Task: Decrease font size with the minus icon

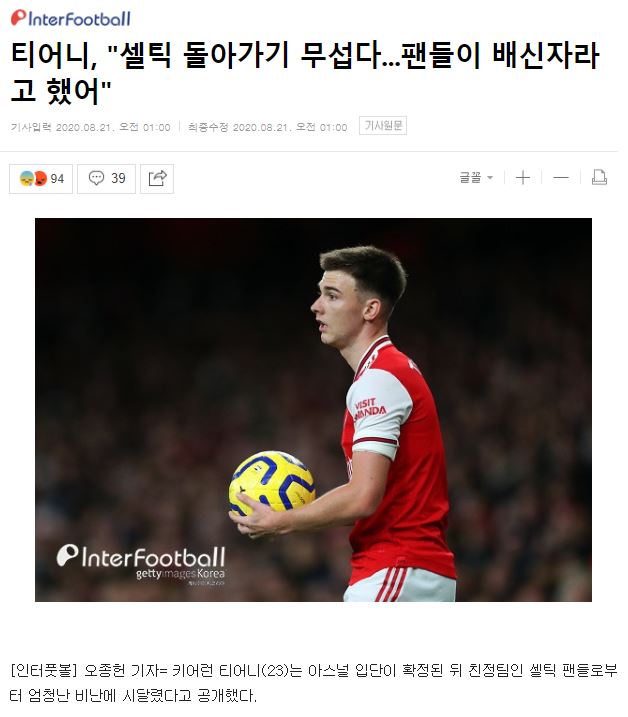Action: [x=561, y=177]
